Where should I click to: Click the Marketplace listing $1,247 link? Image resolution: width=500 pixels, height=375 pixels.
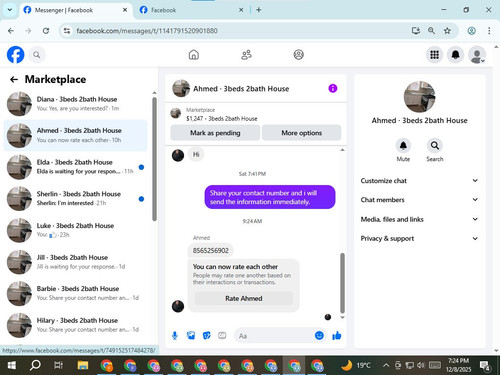coord(222,118)
